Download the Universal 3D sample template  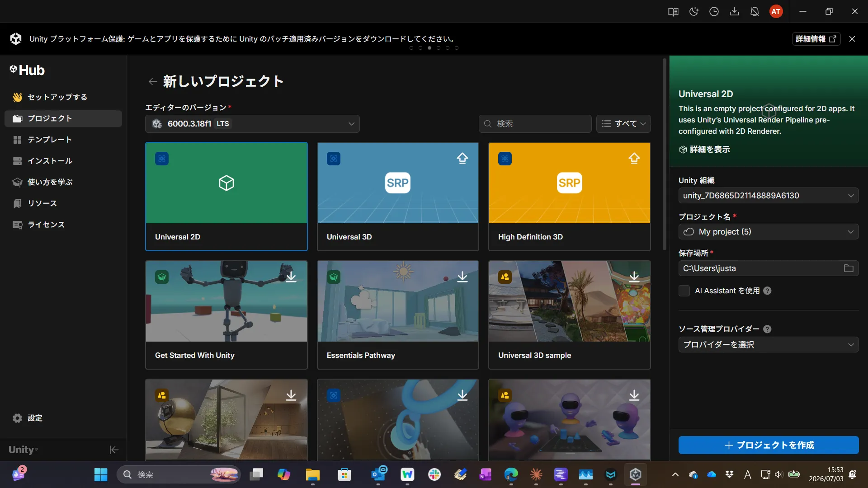(634, 277)
